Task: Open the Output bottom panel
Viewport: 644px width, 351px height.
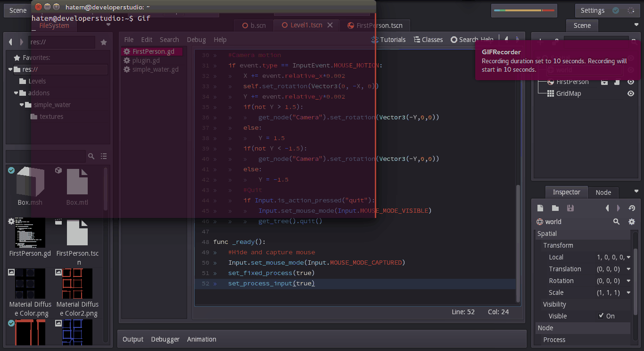Action: click(x=133, y=339)
